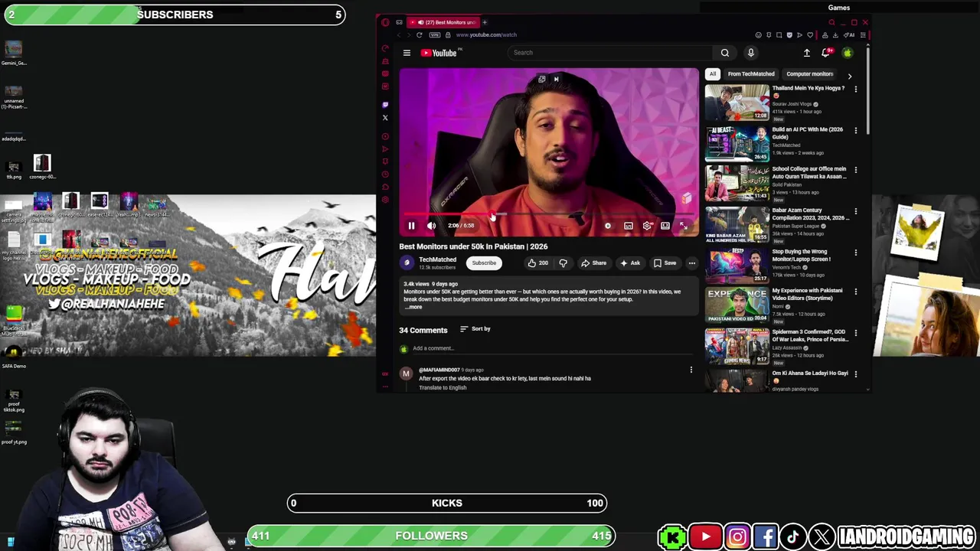Click the YouTube icon in the stream overlay
Screen dimensions: 980x551
[705, 537]
